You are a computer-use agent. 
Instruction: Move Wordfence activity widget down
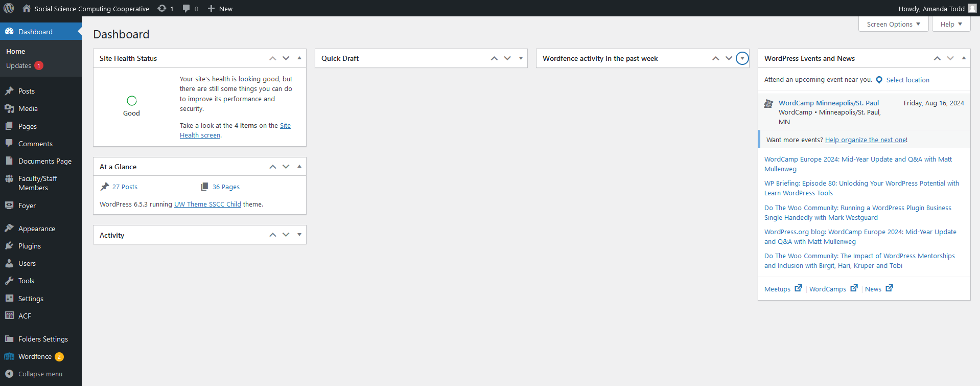(729, 58)
